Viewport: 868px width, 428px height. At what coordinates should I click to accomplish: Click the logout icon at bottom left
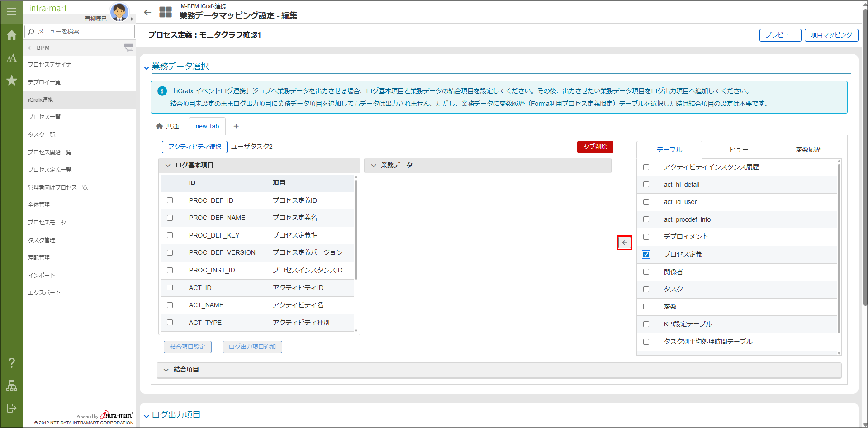click(x=12, y=408)
